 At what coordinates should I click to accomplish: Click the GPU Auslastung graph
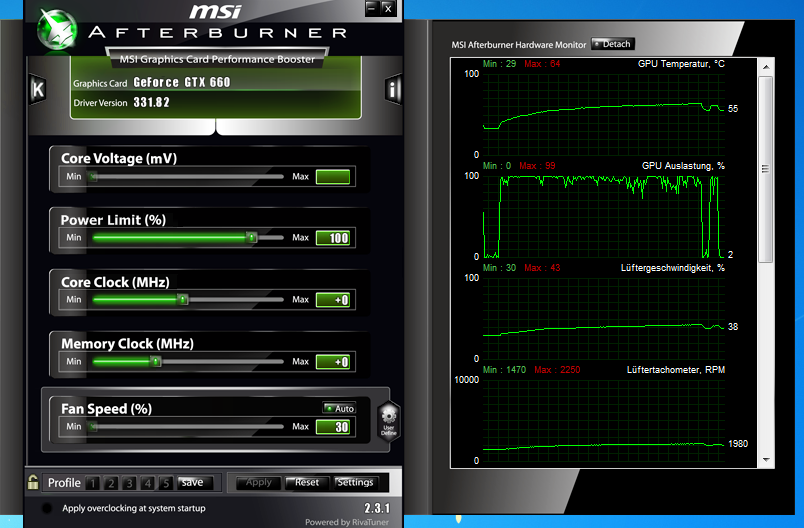point(604,216)
